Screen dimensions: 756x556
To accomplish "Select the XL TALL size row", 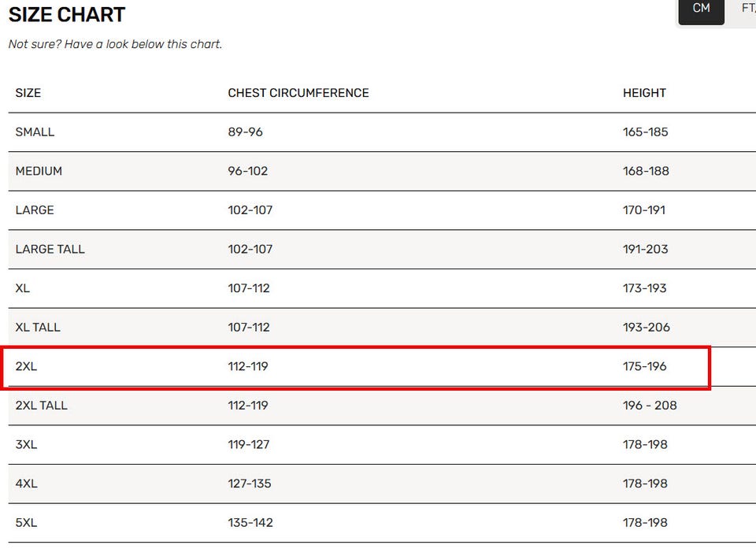I will coord(382,328).
